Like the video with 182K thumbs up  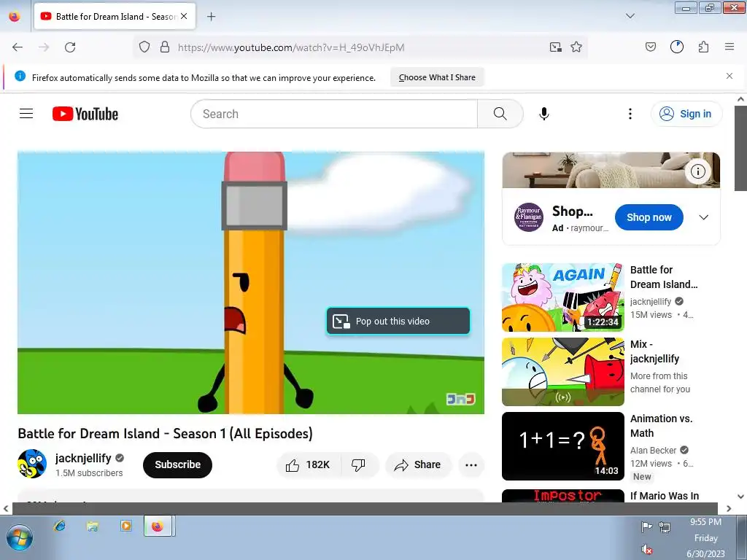pos(309,464)
